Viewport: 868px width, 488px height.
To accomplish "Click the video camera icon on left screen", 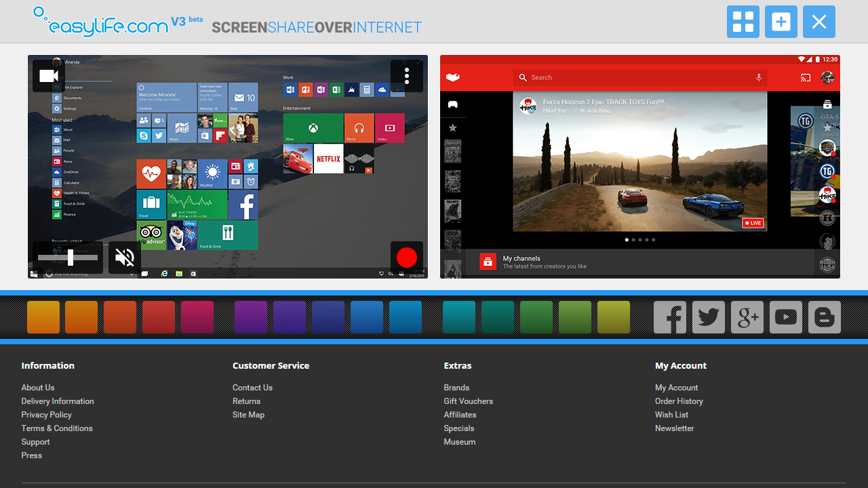I will click(49, 76).
